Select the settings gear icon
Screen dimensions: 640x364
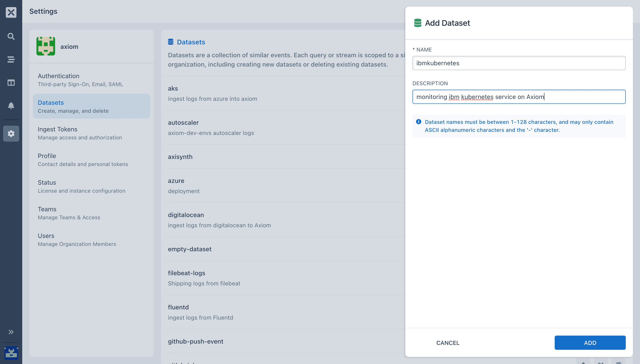point(11,133)
